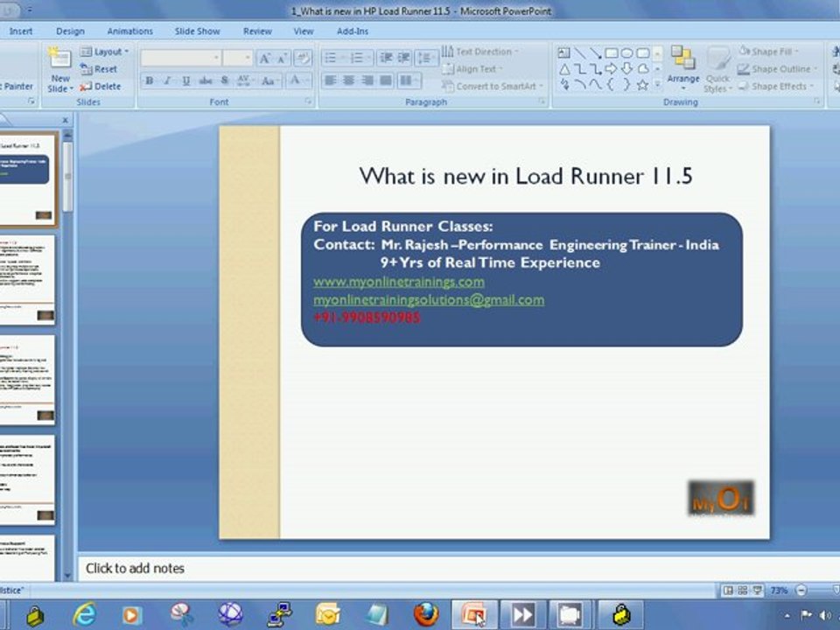
Task: Click to add notes field
Action: pyautogui.click(x=459, y=569)
